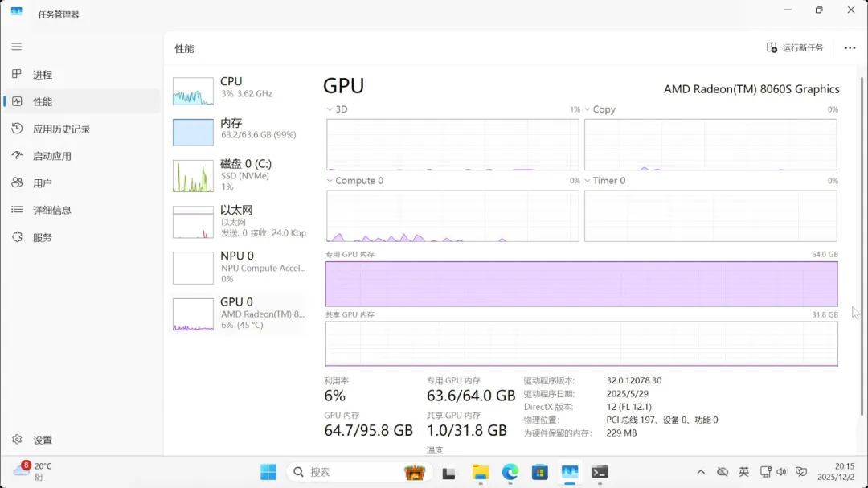The width and height of the screenshot is (868, 488).
Task: Open the Compute 0 engine dropdown
Action: pos(330,181)
